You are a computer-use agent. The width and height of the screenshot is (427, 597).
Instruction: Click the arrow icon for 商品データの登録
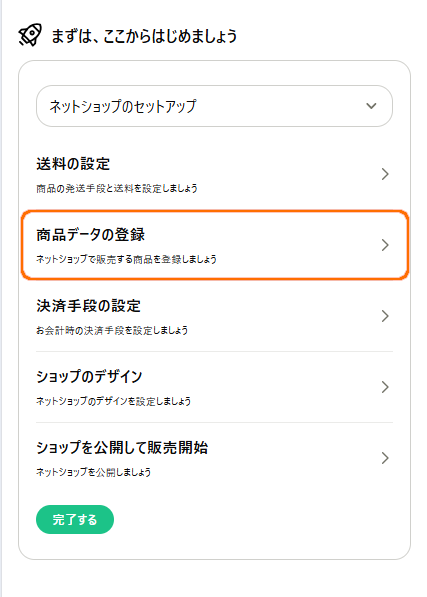[x=385, y=245]
